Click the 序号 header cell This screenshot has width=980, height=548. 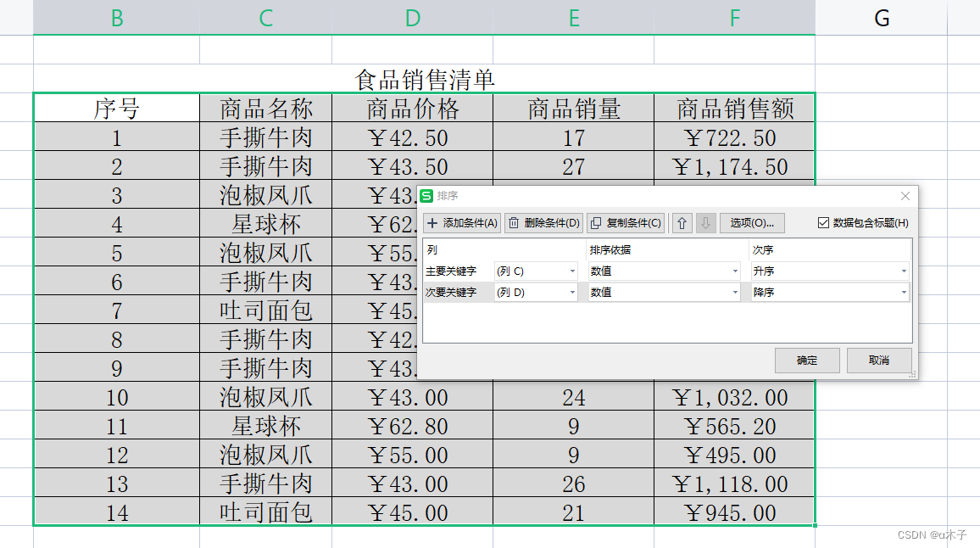coord(117,109)
